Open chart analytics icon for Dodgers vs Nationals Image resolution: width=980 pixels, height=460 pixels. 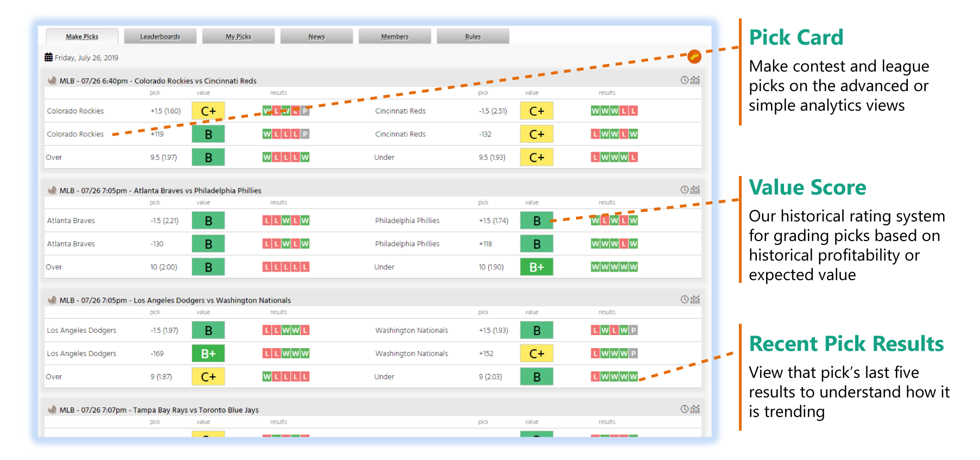pyautogui.click(x=695, y=300)
